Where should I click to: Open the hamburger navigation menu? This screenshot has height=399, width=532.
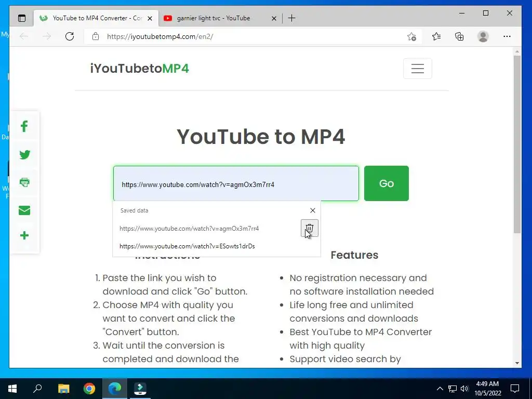click(x=418, y=69)
